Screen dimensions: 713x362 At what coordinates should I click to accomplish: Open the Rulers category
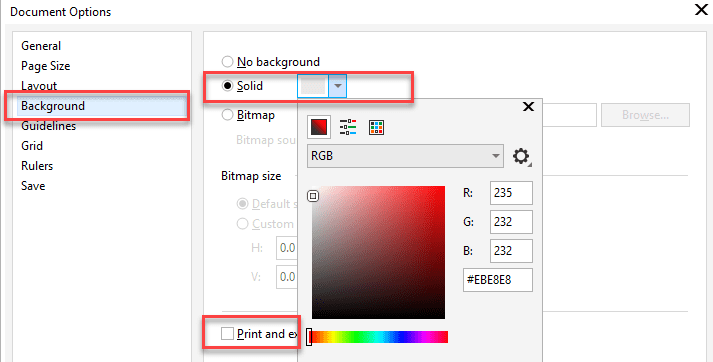[x=37, y=166]
